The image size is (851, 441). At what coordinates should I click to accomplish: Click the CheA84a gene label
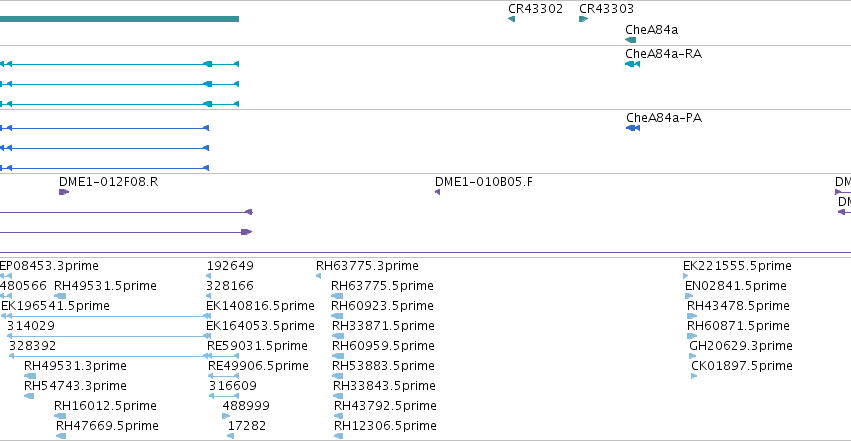point(651,30)
